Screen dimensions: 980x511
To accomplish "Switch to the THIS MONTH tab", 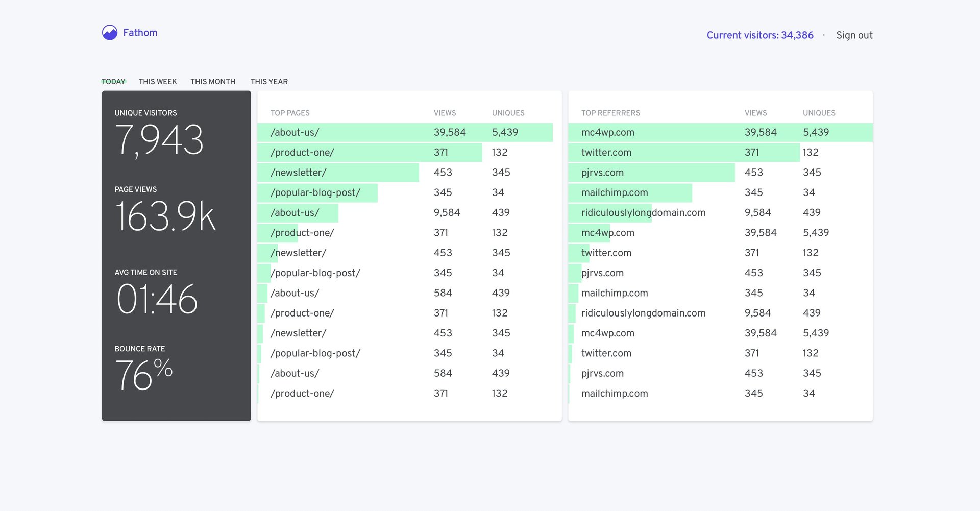I will [x=213, y=81].
